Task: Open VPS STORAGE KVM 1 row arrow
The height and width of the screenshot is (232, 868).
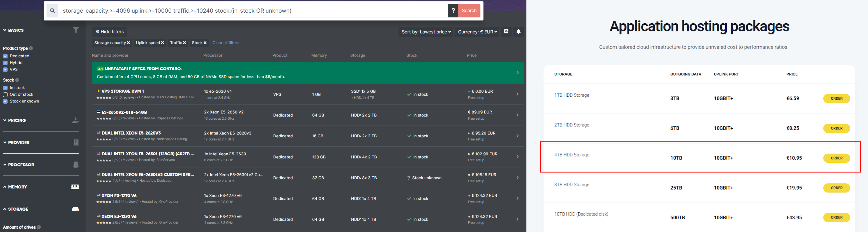Action: click(517, 94)
